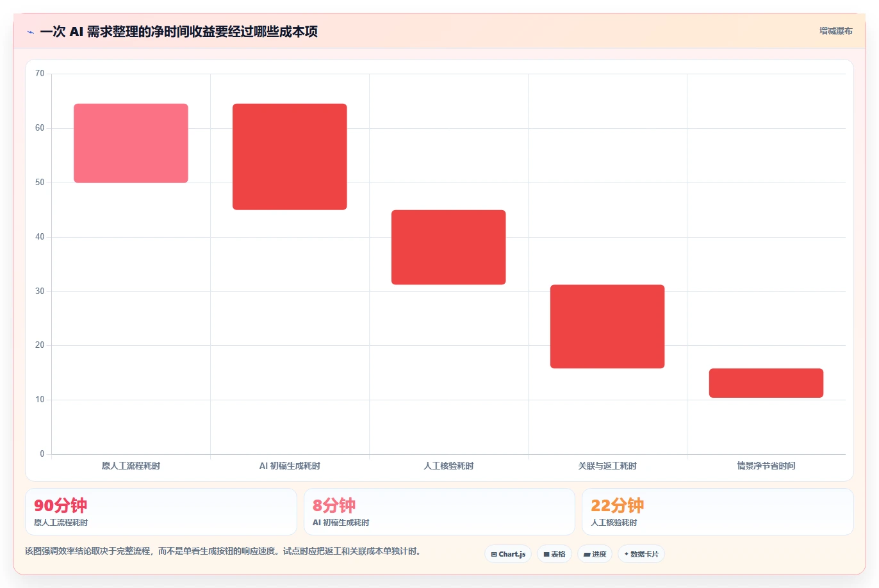Select the 关联与返工耗时 waterfall bar
The width and height of the screenshot is (879, 588).
(x=607, y=327)
